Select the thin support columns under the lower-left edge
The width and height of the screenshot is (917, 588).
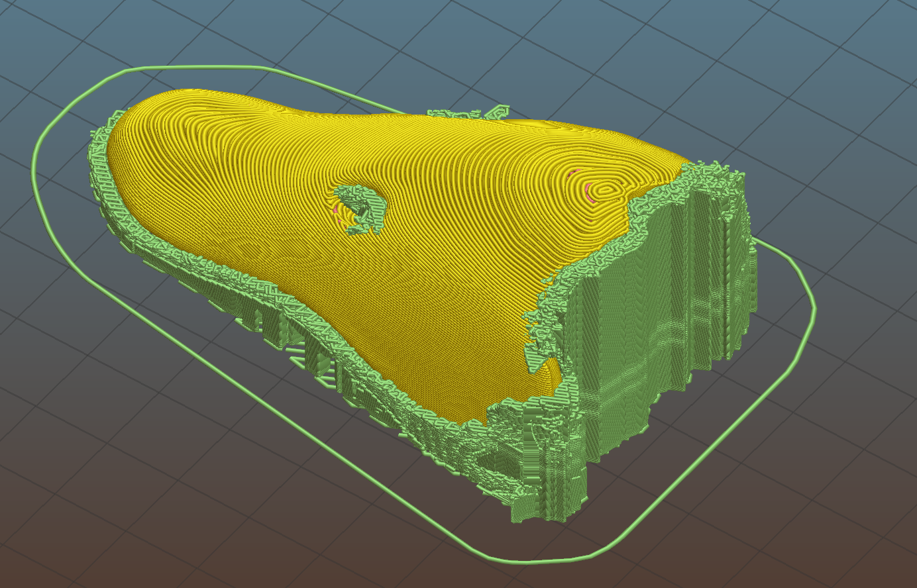tap(311, 354)
